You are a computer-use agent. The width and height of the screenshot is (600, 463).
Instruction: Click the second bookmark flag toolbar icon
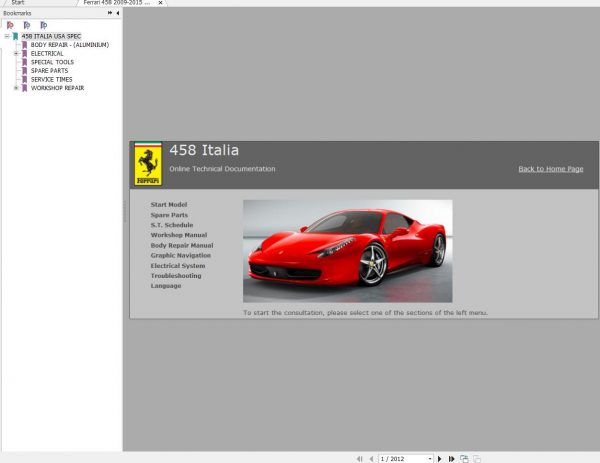pyautogui.click(x=27, y=24)
